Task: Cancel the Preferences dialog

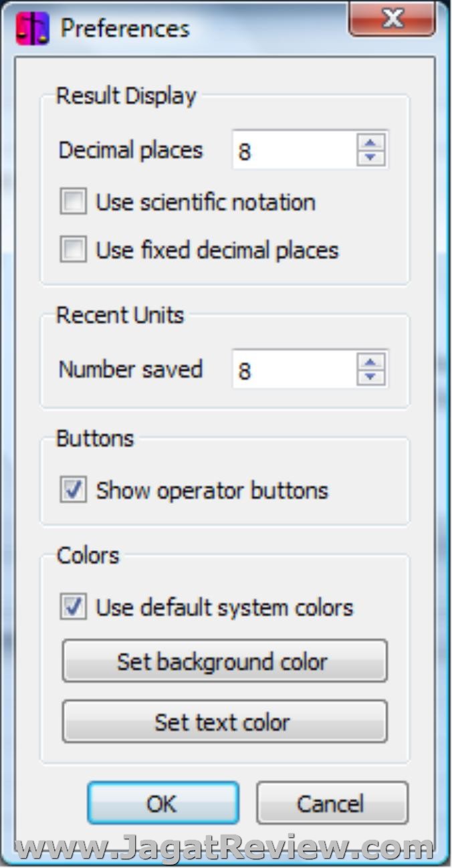Action: (332, 803)
